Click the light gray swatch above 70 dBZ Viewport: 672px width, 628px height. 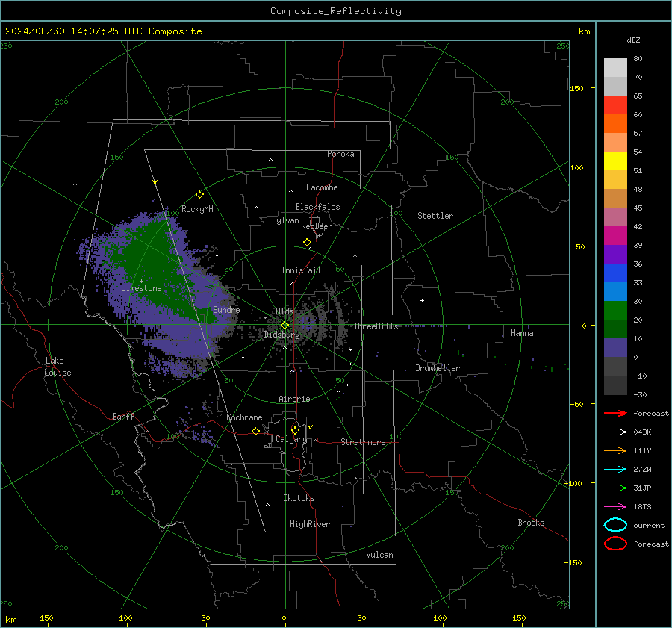615,68
